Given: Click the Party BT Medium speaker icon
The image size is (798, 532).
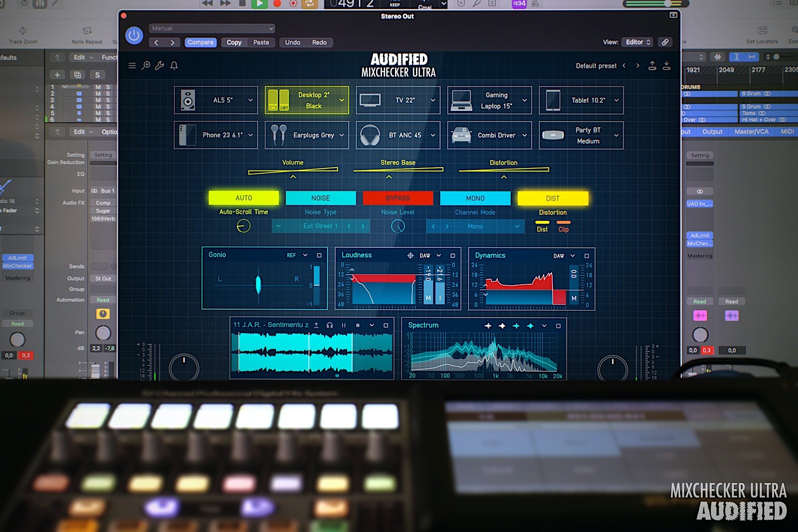Looking at the screenshot, I should tap(553, 135).
